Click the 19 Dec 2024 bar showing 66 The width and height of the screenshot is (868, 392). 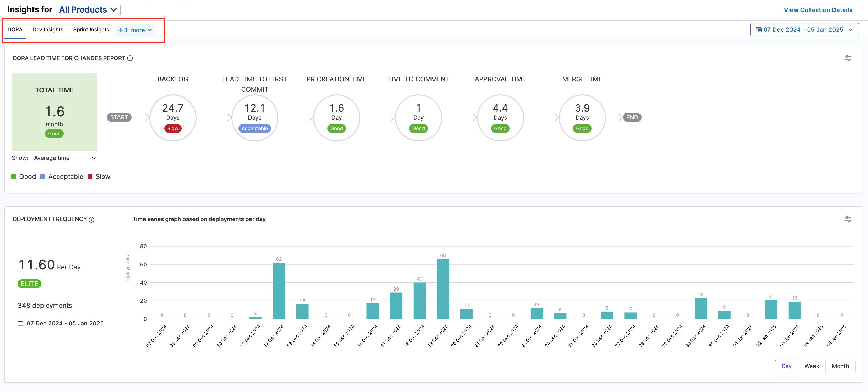click(443, 289)
